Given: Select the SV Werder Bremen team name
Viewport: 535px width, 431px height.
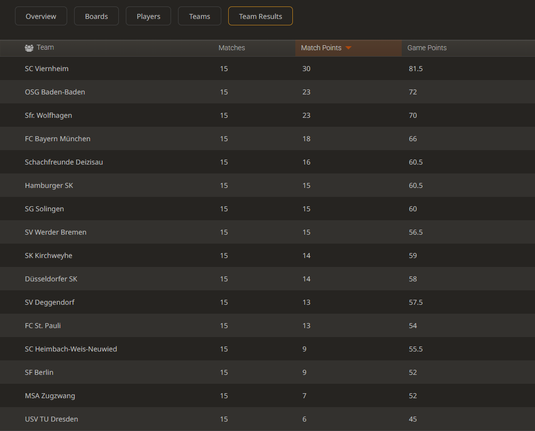Looking at the screenshot, I should [x=56, y=232].
